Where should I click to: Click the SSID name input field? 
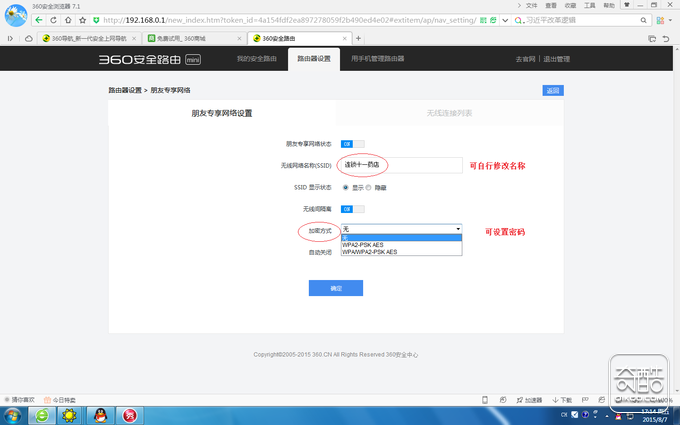click(x=402, y=165)
